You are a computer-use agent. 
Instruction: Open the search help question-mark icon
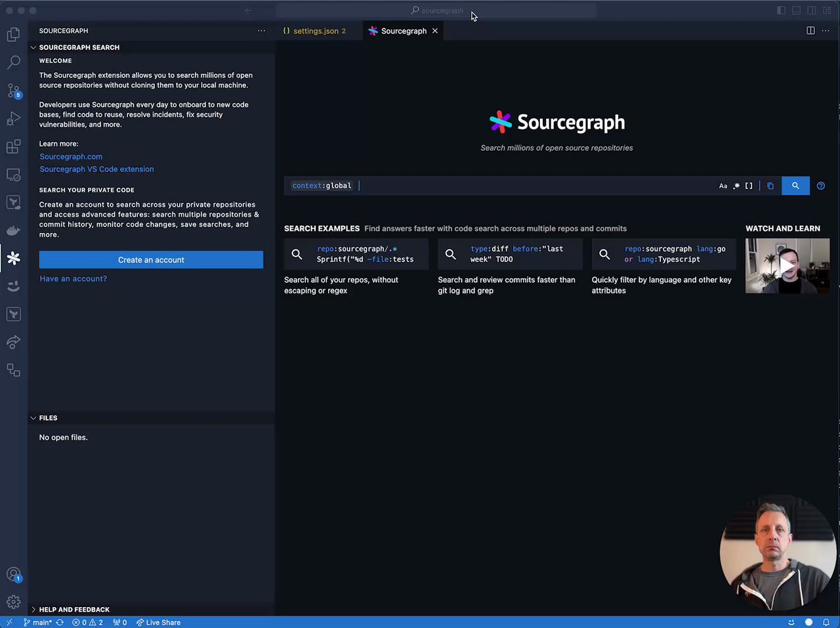click(820, 186)
